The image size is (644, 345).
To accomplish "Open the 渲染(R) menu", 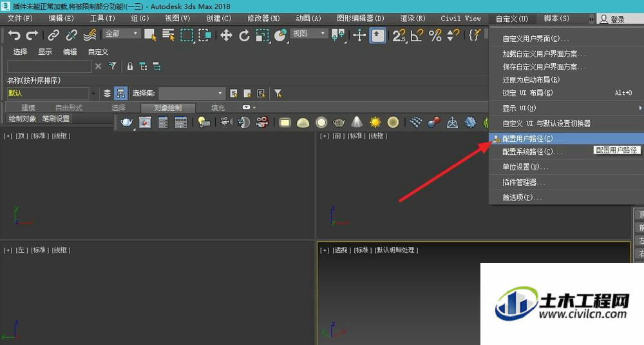I will (413, 19).
